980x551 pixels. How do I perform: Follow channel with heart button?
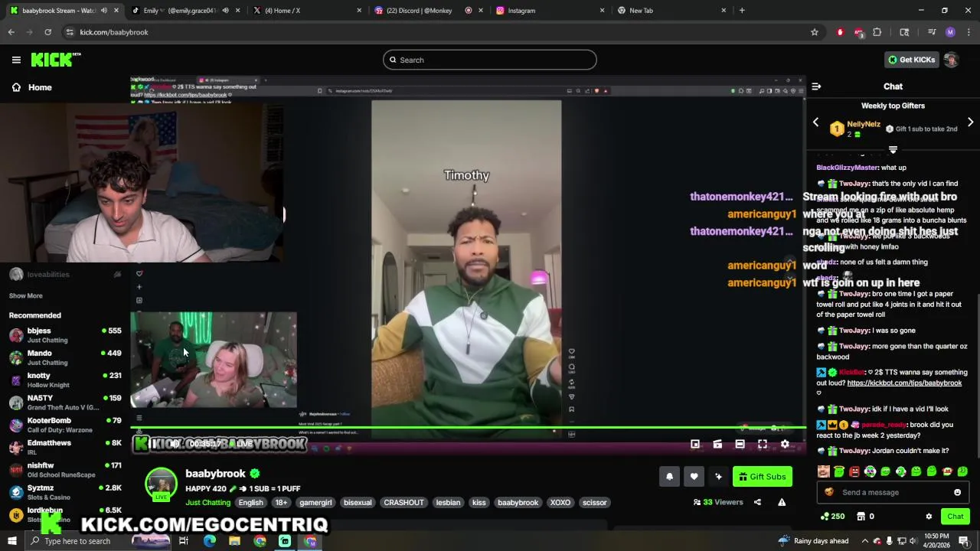tap(694, 477)
